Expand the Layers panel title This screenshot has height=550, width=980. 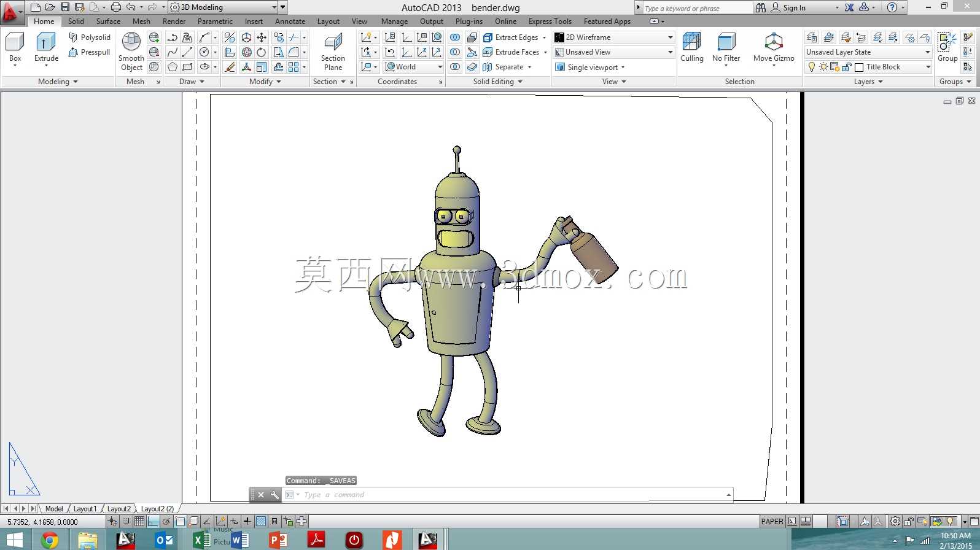coord(868,82)
